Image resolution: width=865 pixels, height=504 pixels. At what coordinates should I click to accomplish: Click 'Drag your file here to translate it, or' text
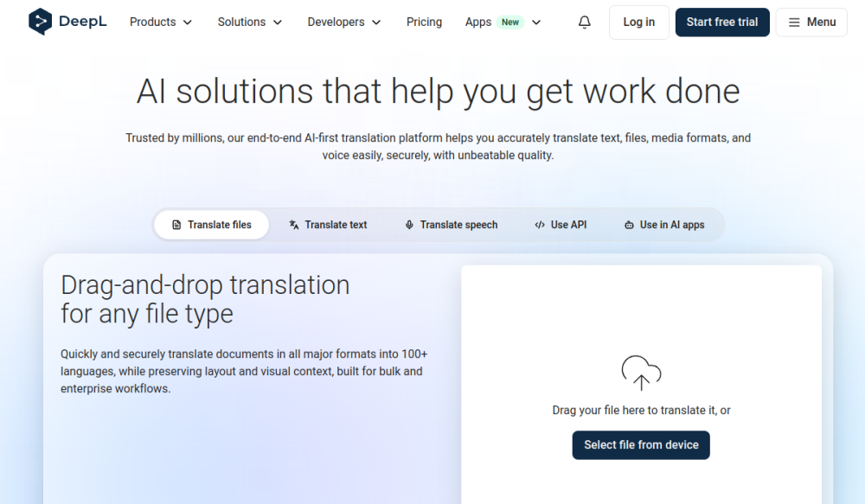click(641, 411)
